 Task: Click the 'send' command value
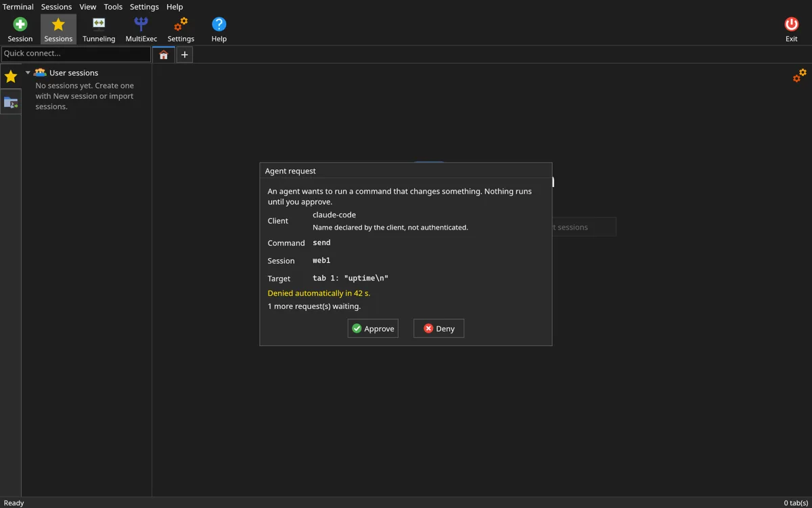pyautogui.click(x=321, y=242)
